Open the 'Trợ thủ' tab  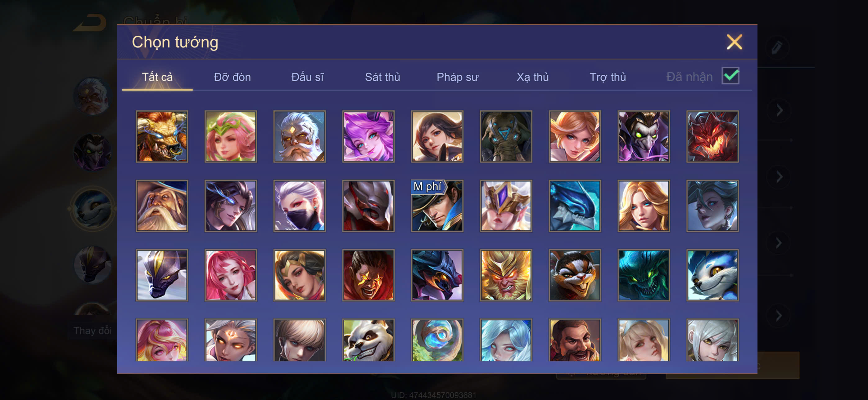pyautogui.click(x=608, y=77)
